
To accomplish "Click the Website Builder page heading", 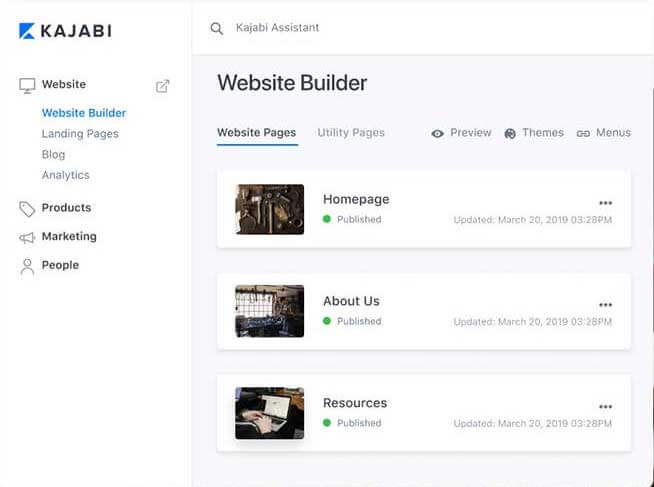I will pyautogui.click(x=292, y=83).
